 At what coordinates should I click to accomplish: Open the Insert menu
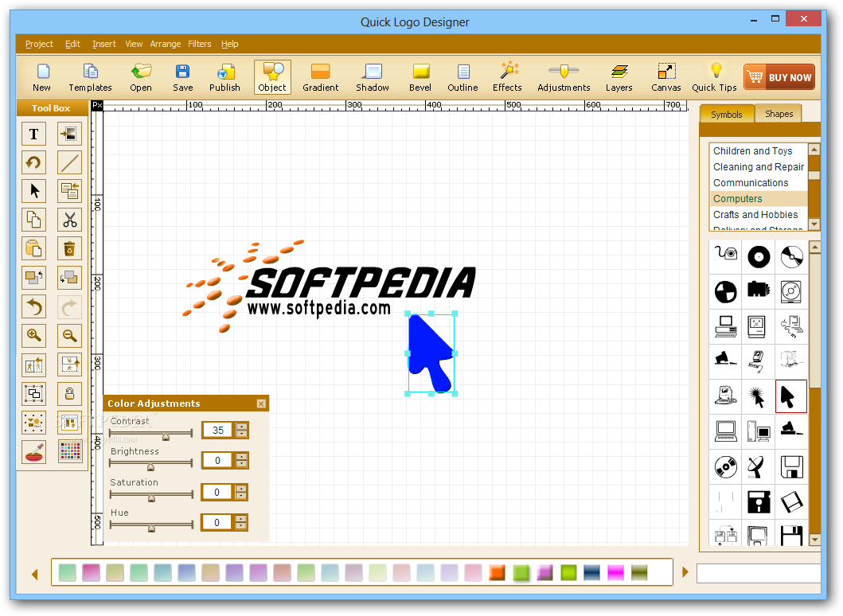tap(103, 44)
